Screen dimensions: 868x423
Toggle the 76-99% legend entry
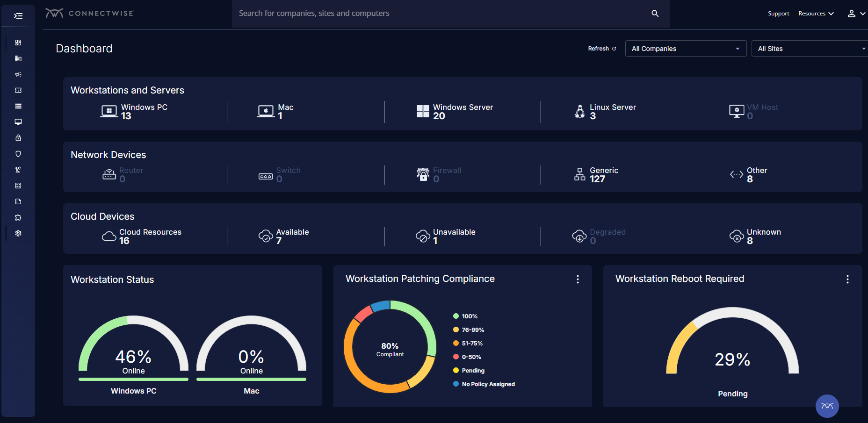[x=469, y=330]
